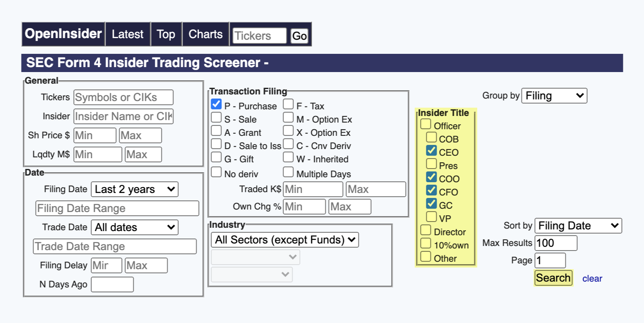Click the clear link
Image resolution: width=644 pixels, height=323 pixels.
pyautogui.click(x=592, y=278)
